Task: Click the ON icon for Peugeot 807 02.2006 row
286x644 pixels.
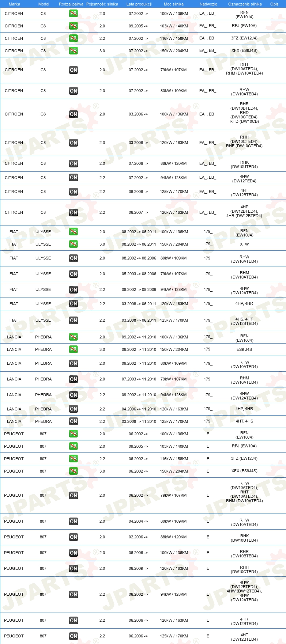Action: 74,537
